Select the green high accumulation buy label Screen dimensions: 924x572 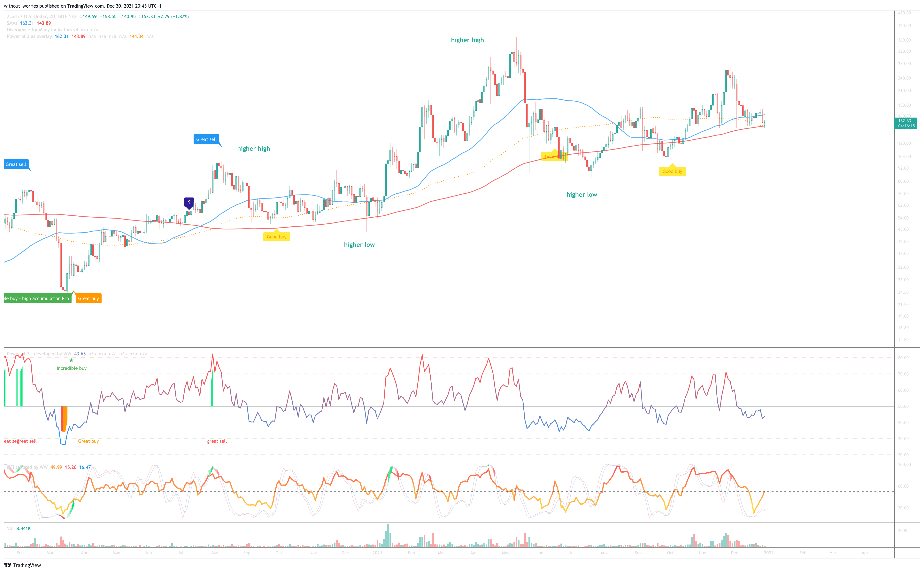(x=37, y=298)
